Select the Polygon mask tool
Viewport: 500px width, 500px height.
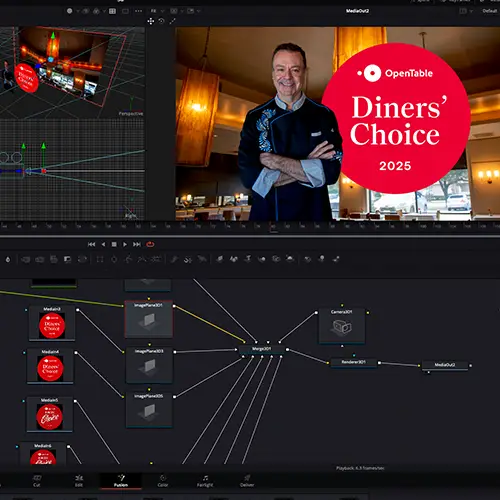click(128, 259)
